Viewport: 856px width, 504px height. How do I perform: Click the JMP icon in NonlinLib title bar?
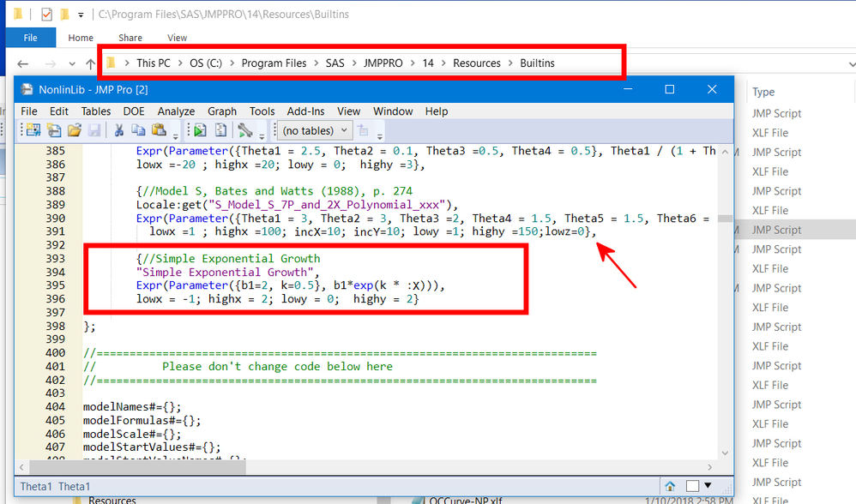point(27,89)
